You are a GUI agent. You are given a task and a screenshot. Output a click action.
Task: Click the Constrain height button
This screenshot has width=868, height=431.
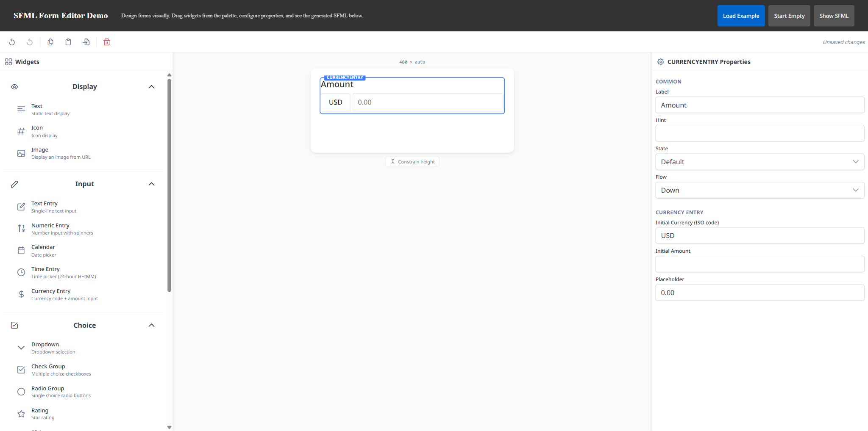412,161
